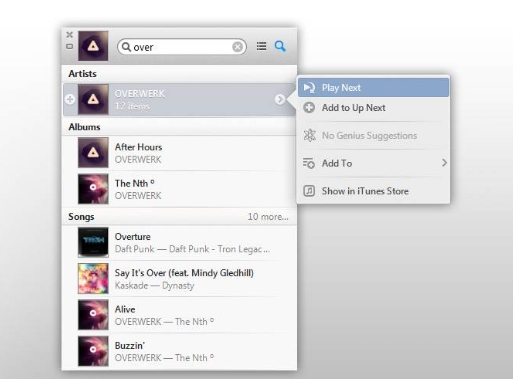Click the now-playing album art in header

pyautogui.click(x=93, y=46)
